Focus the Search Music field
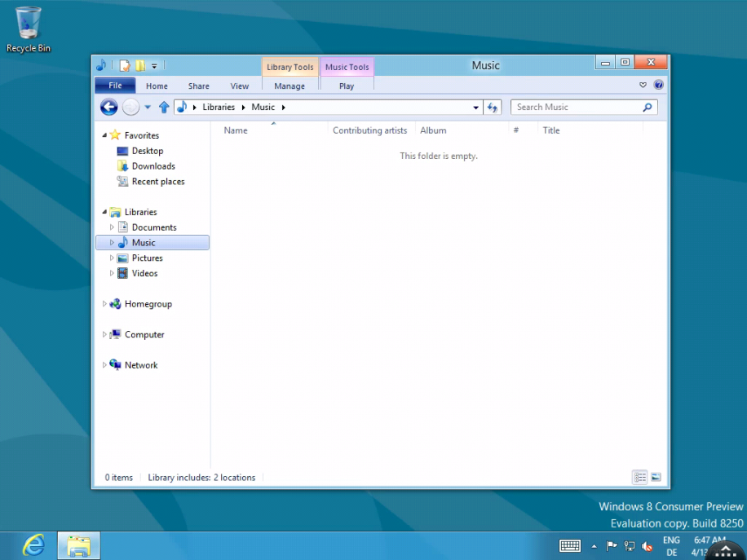The image size is (747, 560). 584,107
